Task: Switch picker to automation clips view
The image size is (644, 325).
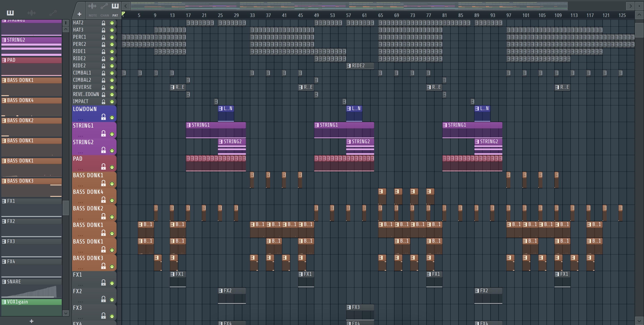Action: pos(53,13)
